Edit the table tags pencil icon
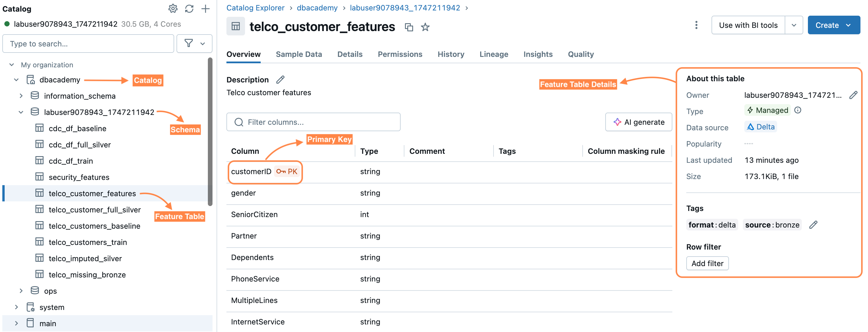Screen dimensions: 868x332 813,225
